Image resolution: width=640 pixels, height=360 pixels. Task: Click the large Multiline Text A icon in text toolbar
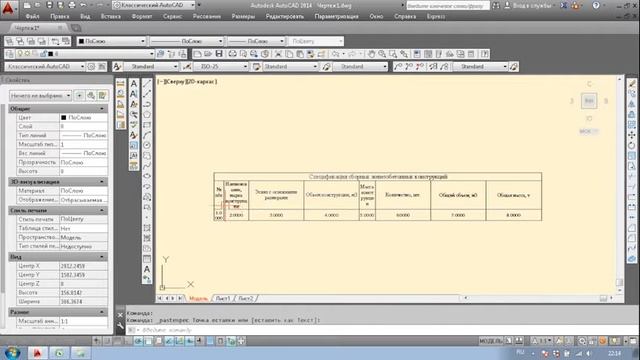(x=133, y=84)
